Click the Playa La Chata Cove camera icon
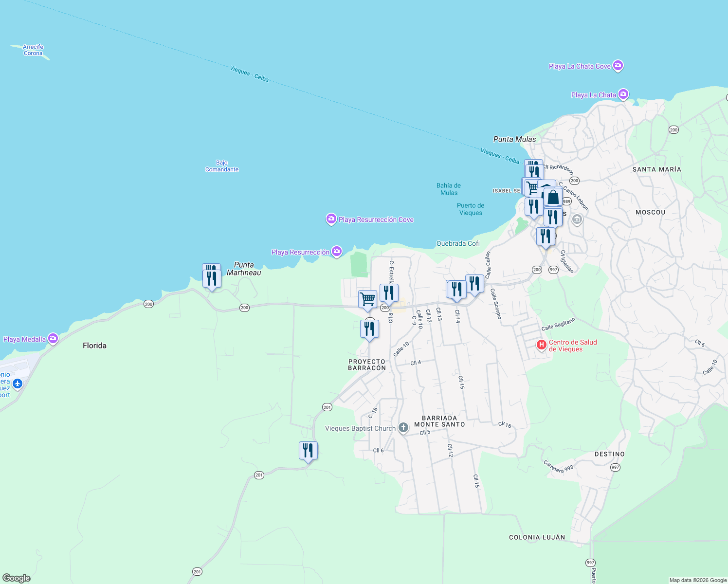Viewport: 728px width, 584px height. (618, 65)
